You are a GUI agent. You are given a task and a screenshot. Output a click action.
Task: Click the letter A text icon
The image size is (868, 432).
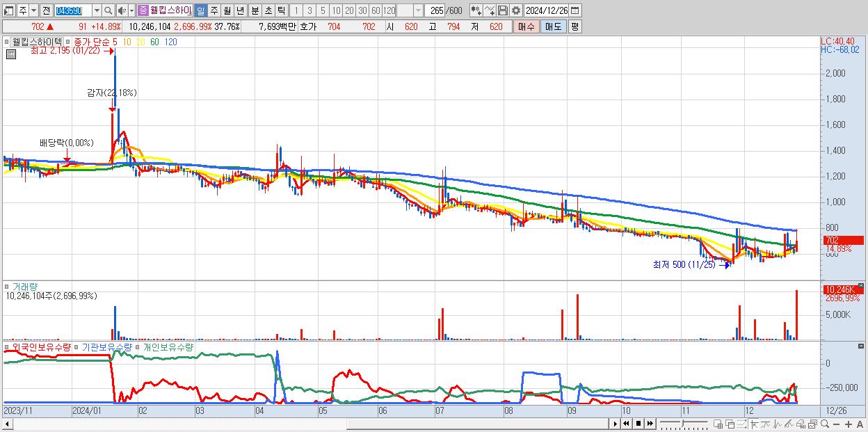(860, 424)
